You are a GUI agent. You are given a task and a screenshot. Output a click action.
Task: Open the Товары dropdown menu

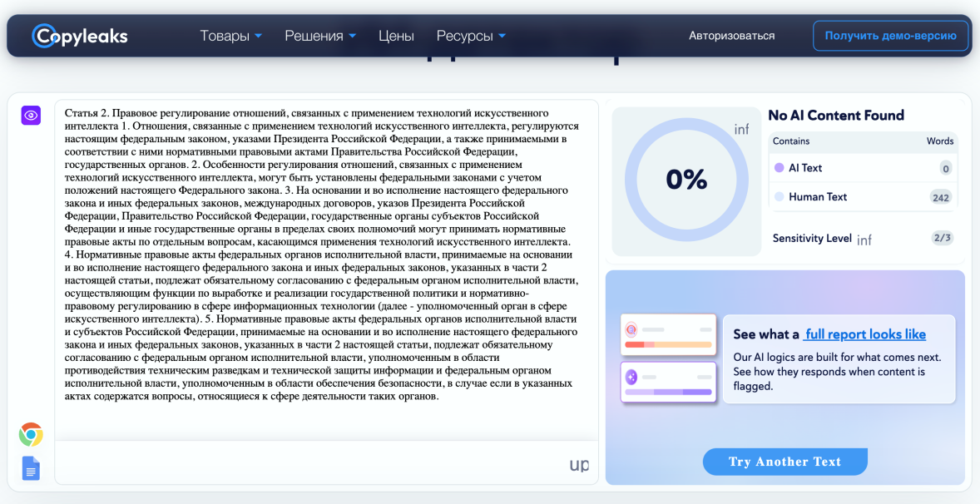point(230,37)
